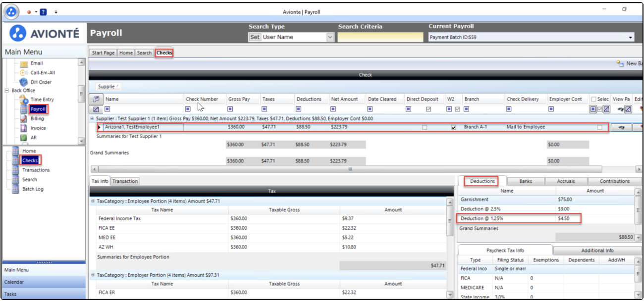Toggle Direct Deposit checkbox for Arizona1, TestEmployee1

coord(424,127)
